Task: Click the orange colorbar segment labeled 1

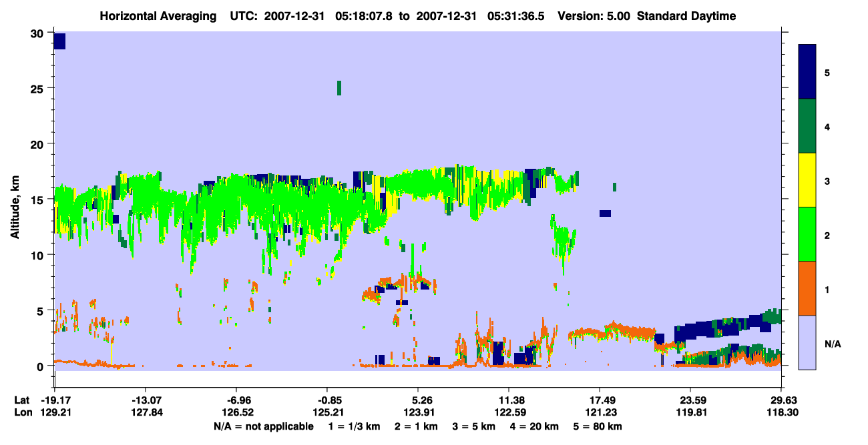Action: (x=808, y=288)
